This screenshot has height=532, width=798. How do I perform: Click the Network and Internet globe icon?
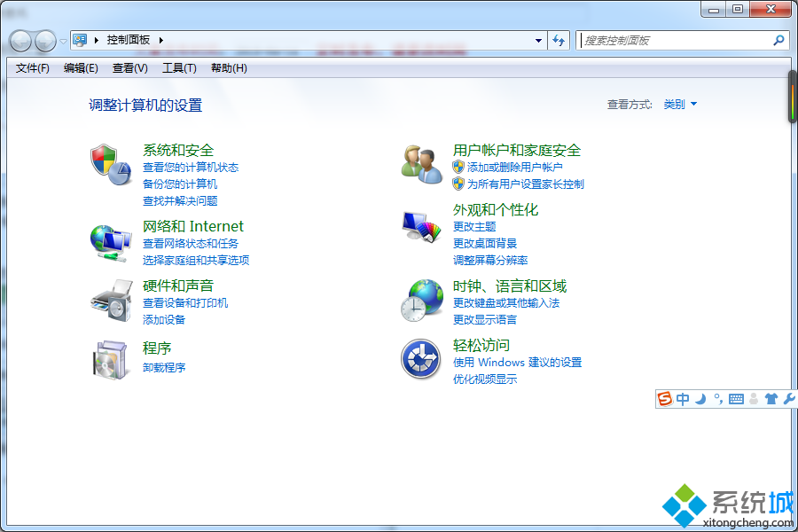pos(110,241)
